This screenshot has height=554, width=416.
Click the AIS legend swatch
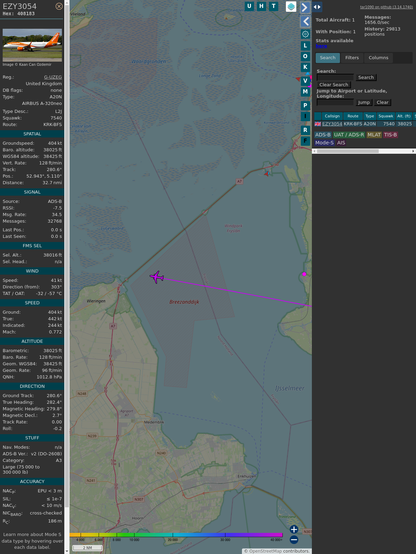(x=341, y=143)
